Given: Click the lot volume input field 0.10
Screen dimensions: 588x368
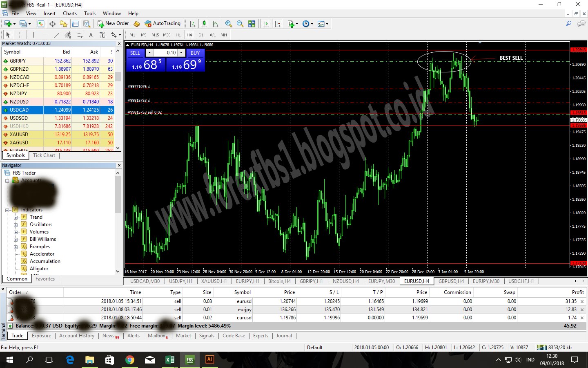Looking at the screenshot, I should (165, 53).
